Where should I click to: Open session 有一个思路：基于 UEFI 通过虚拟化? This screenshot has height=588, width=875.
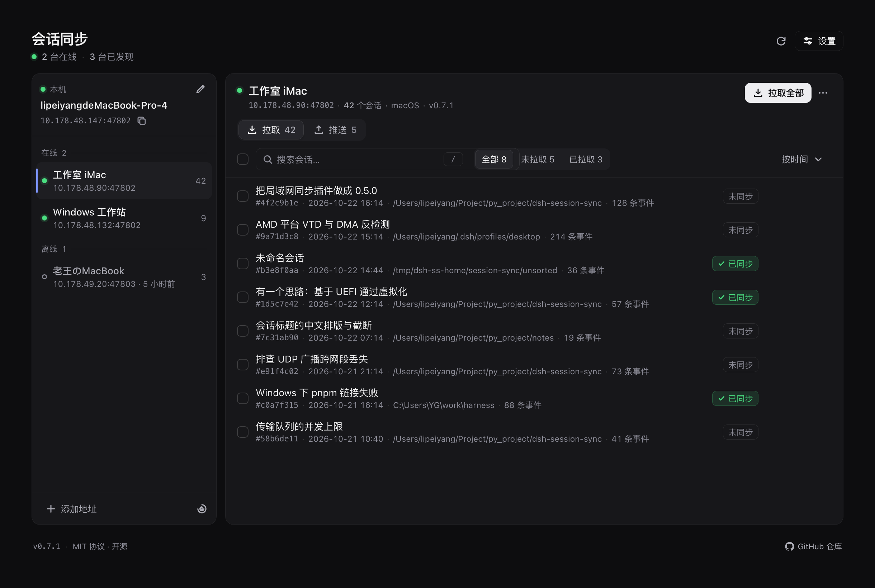(331, 292)
